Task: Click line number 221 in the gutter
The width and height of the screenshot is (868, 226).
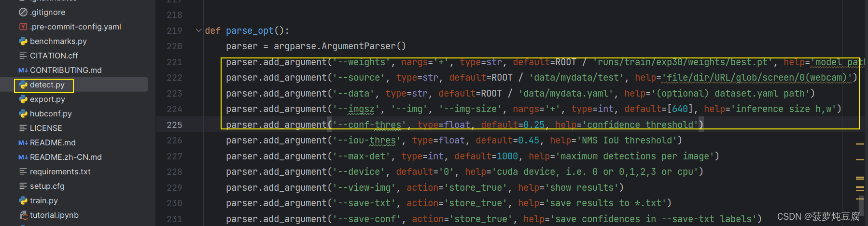Action: coord(174,62)
